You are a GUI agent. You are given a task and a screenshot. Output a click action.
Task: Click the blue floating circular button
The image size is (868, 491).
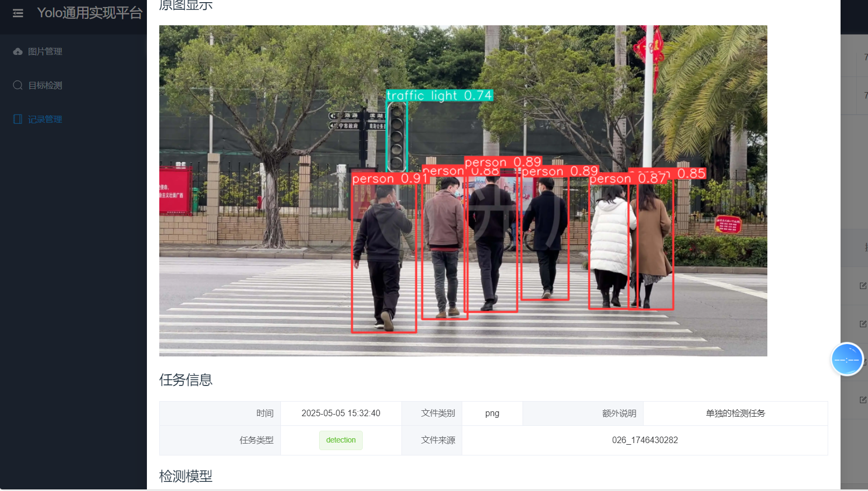click(x=847, y=359)
